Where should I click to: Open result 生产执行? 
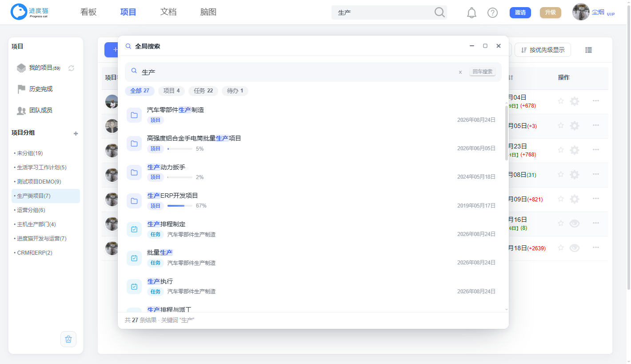(160, 281)
